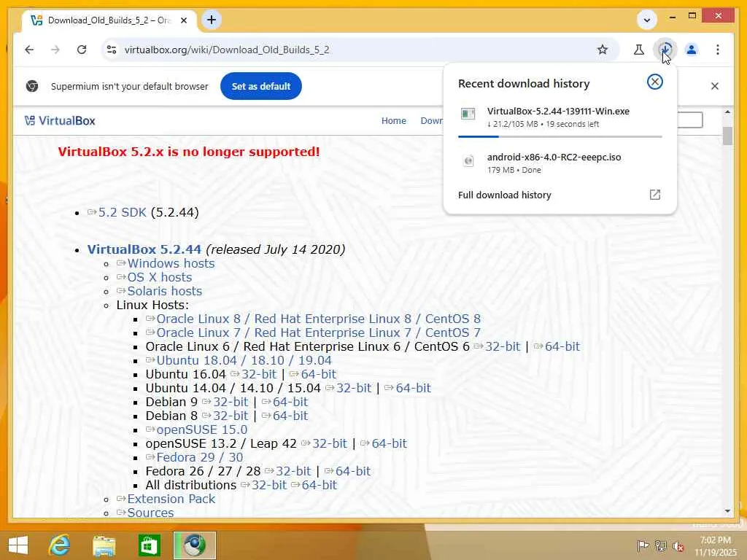Click Debian 8 64-bit link
The height and width of the screenshot is (560, 747).
pyautogui.click(x=290, y=415)
